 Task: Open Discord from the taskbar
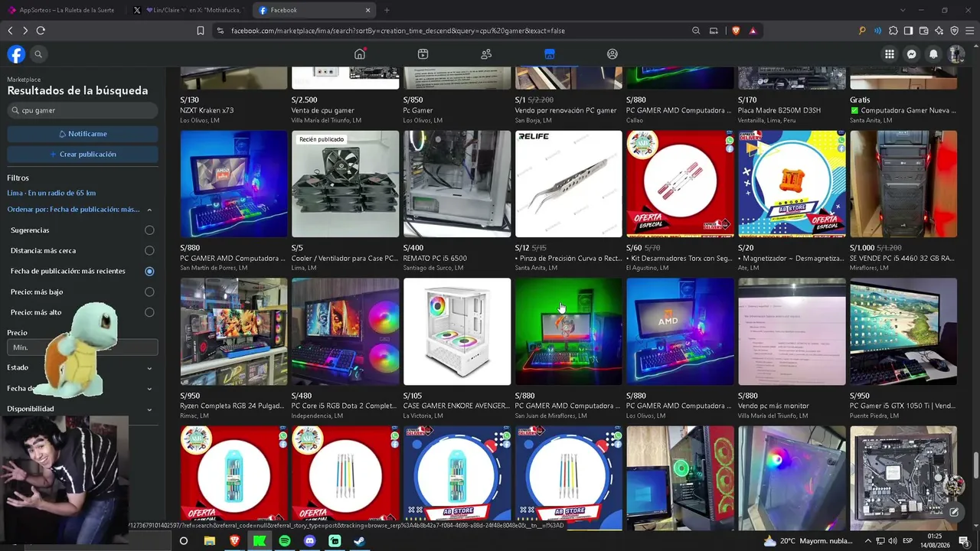pos(309,541)
